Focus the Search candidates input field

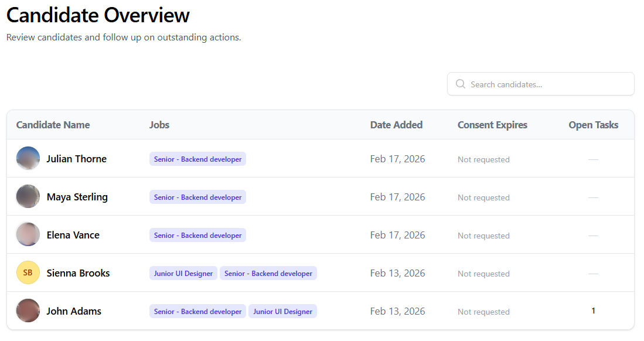(x=540, y=84)
